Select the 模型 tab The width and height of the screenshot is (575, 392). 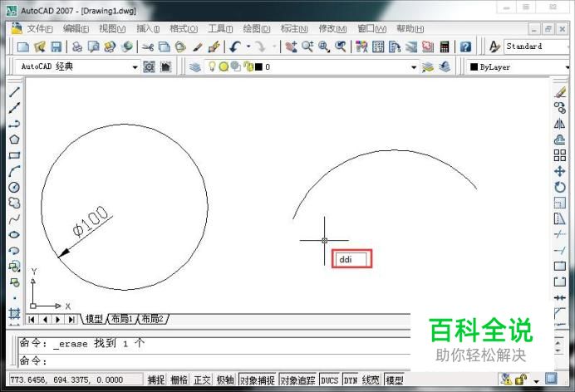[x=94, y=319]
